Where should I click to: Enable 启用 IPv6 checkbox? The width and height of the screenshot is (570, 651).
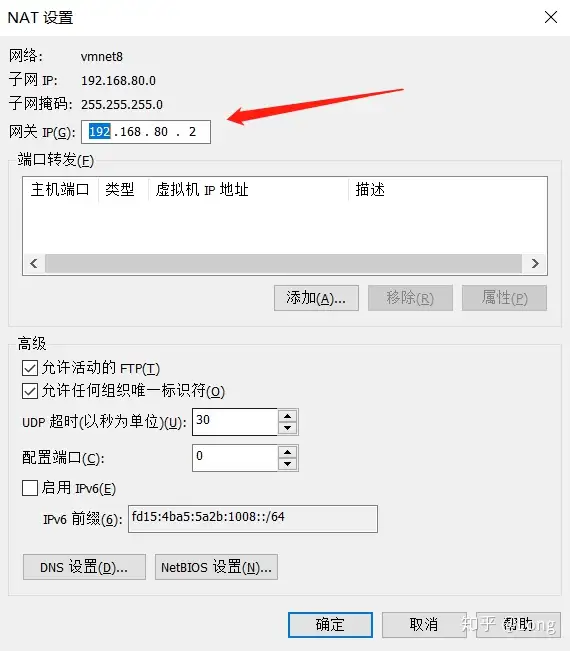click(x=30, y=488)
